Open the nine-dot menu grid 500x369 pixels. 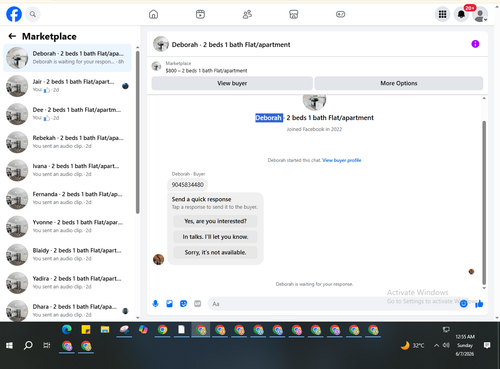[442, 14]
